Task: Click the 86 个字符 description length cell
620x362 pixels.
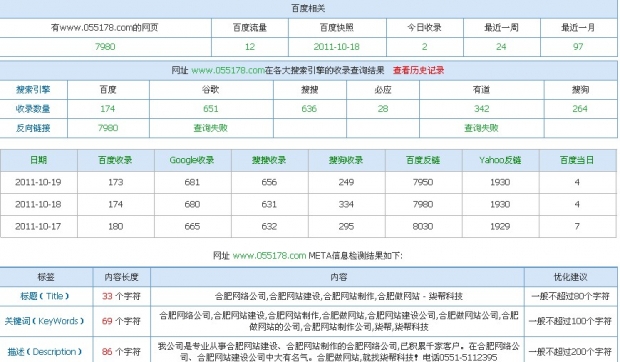Action: tap(121, 352)
